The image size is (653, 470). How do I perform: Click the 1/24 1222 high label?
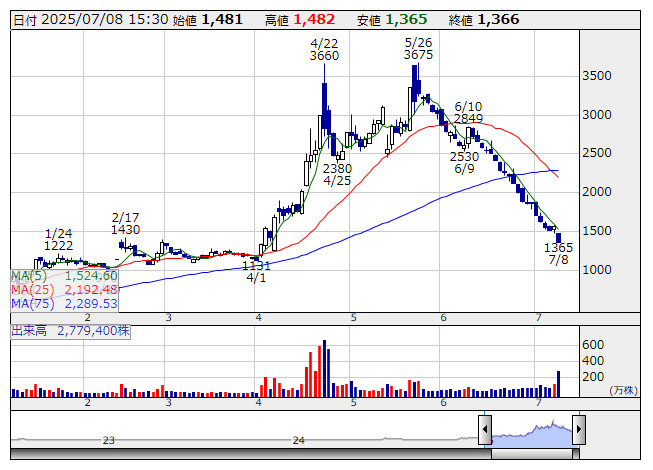pyautogui.click(x=58, y=239)
